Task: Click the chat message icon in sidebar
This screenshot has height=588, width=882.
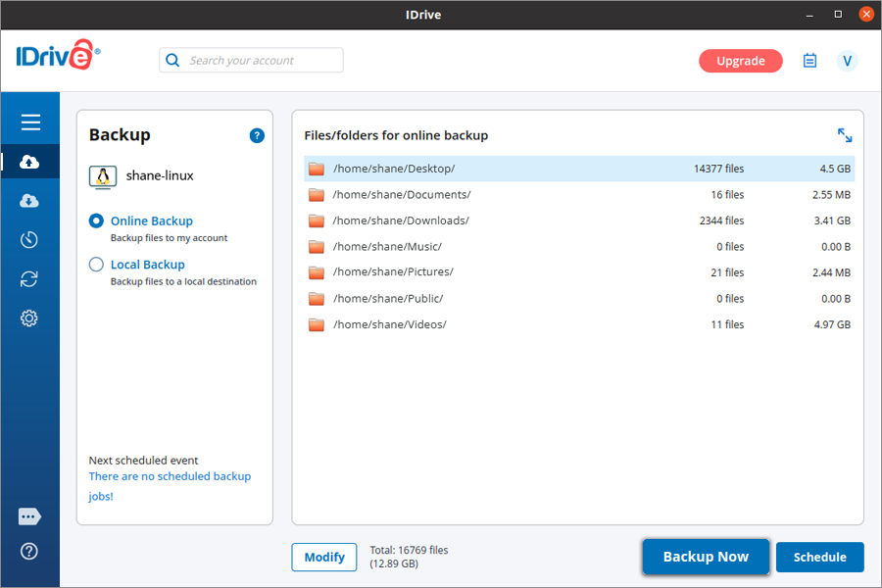Action: coord(29,516)
